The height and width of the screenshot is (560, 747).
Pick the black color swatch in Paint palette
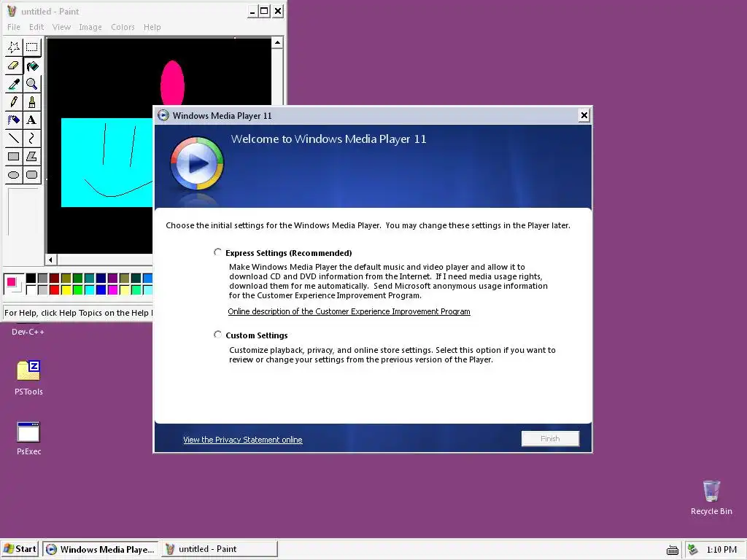point(31,278)
